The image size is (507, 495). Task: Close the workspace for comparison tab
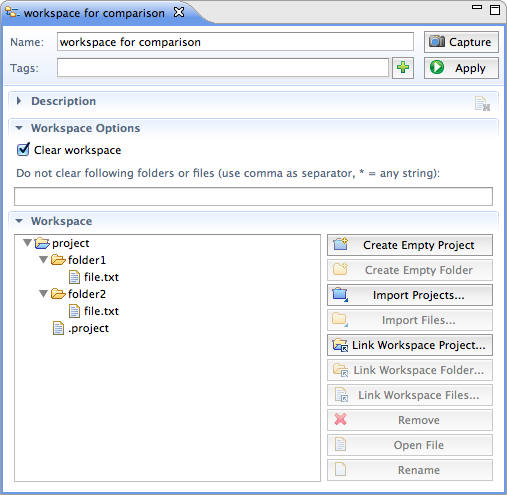179,13
